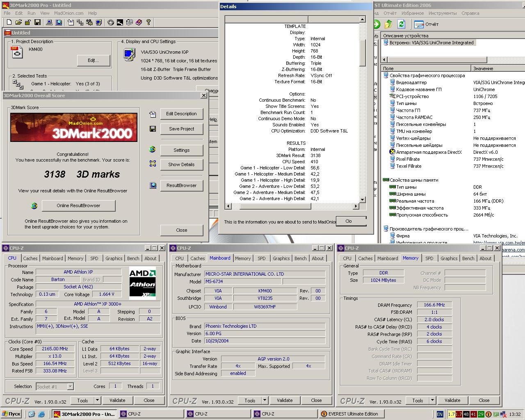
Task: Close the 3DMark2000 Overall Score dialog via Close
Action: click(x=181, y=230)
